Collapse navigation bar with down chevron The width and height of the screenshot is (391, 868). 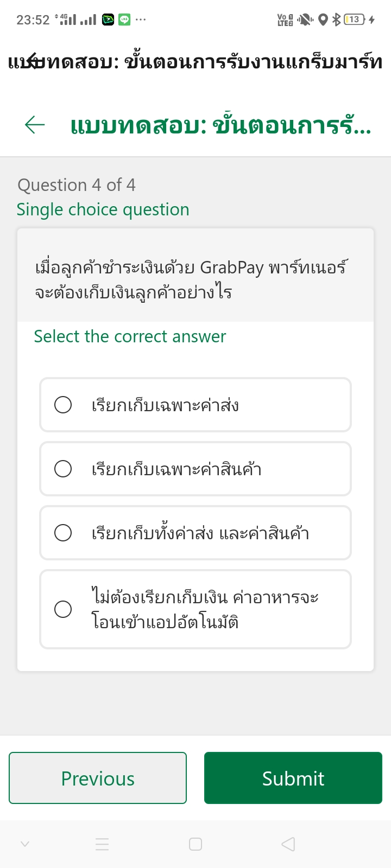tap(25, 844)
